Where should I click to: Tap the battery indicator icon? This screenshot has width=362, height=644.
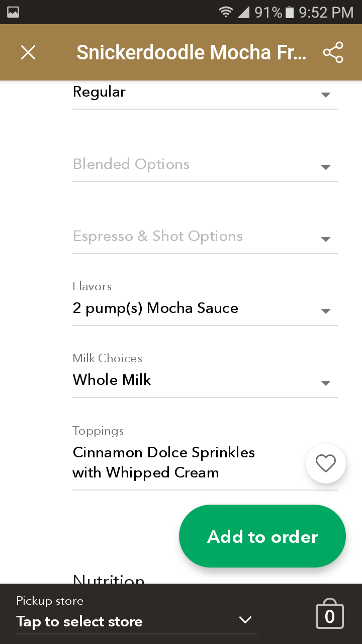point(290,12)
